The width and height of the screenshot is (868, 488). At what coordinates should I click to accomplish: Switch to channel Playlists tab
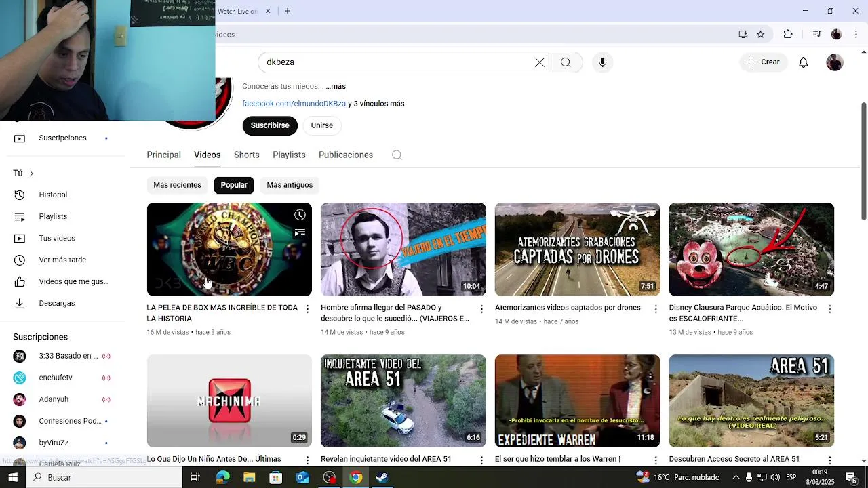coord(289,155)
